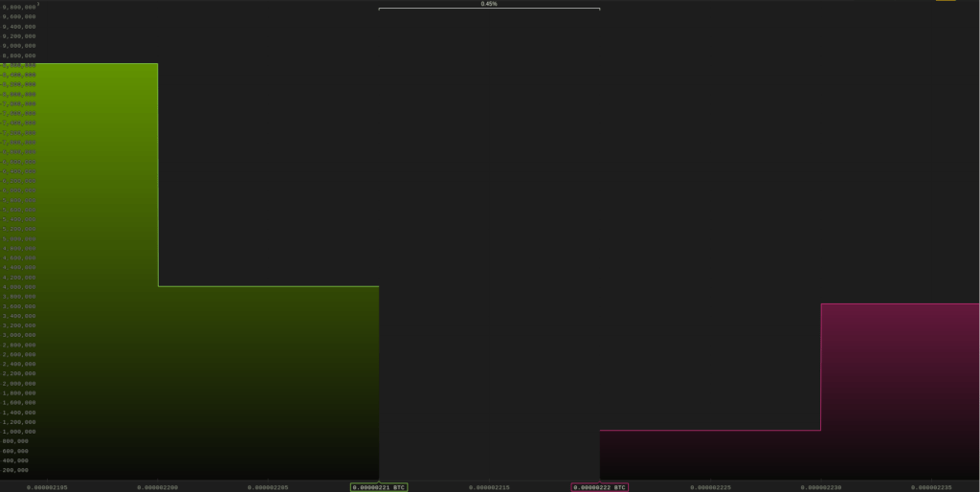
Task: Click the 0.000002225 price axis label
Action: [710, 487]
